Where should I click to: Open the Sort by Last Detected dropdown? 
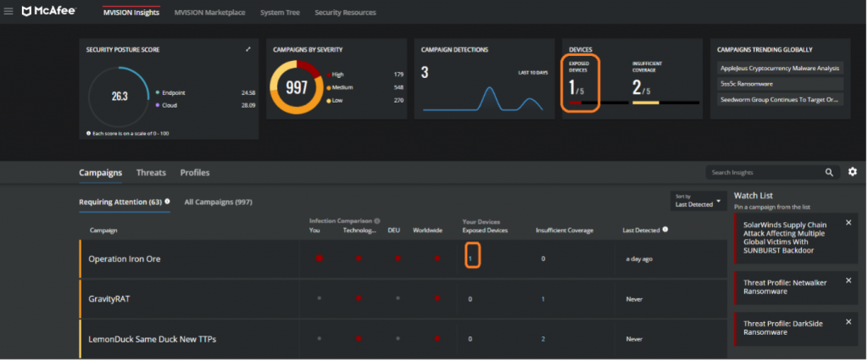[698, 201]
